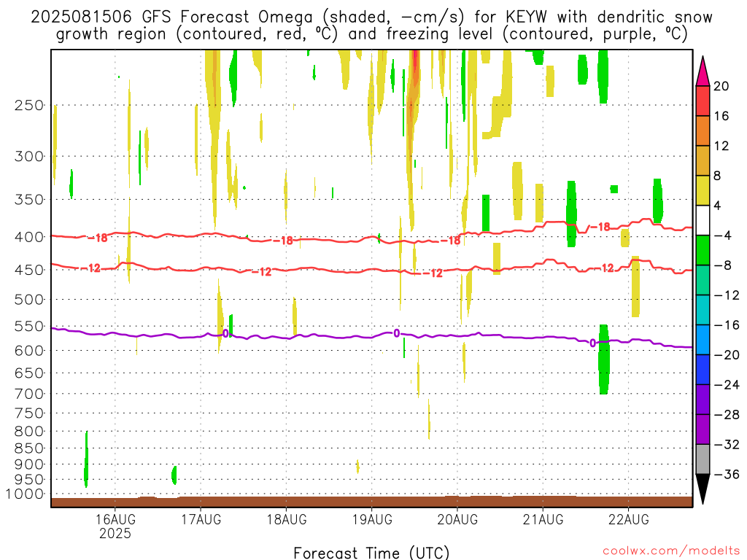Click the 950 pressure level label
Screen dimensions: 747x560
(29, 480)
